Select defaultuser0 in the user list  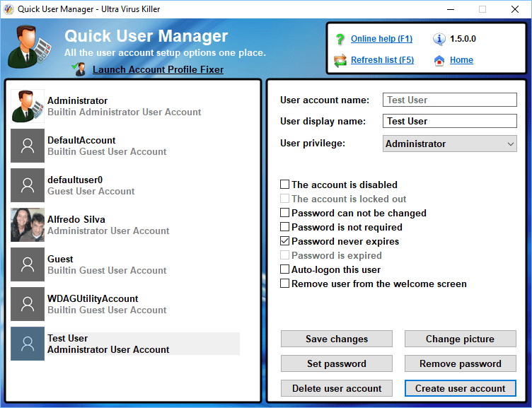[92, 185]
